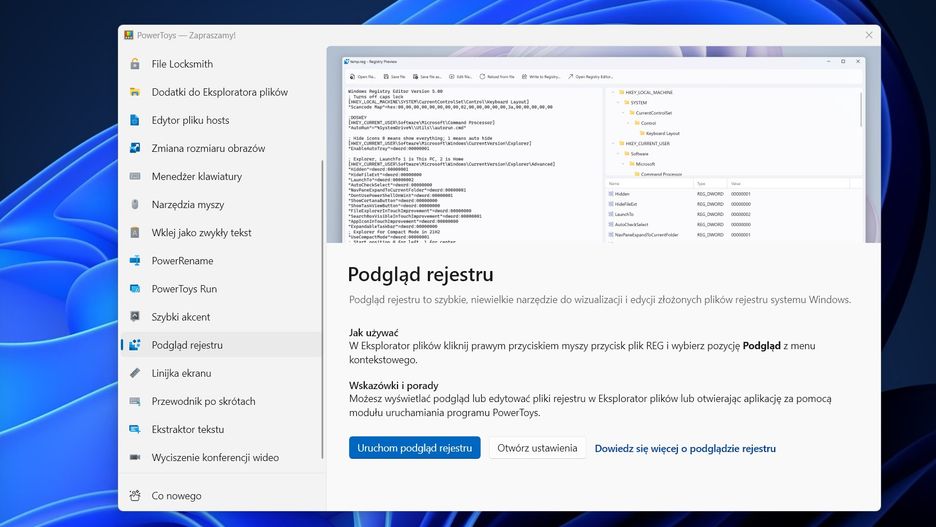Go to Przewodnik po skrótach
936x527 pixels.
click(x=221, y=401)
